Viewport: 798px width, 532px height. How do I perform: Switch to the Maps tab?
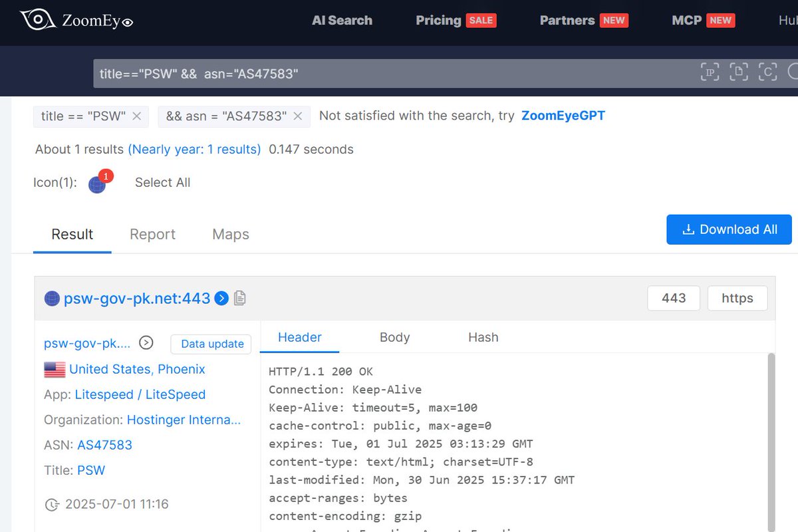[231, 235]
